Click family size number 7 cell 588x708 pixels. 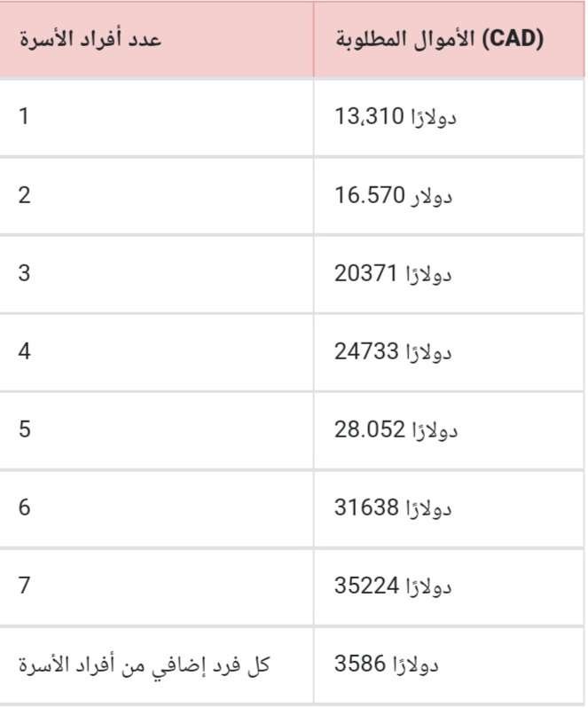pos(156,587)
